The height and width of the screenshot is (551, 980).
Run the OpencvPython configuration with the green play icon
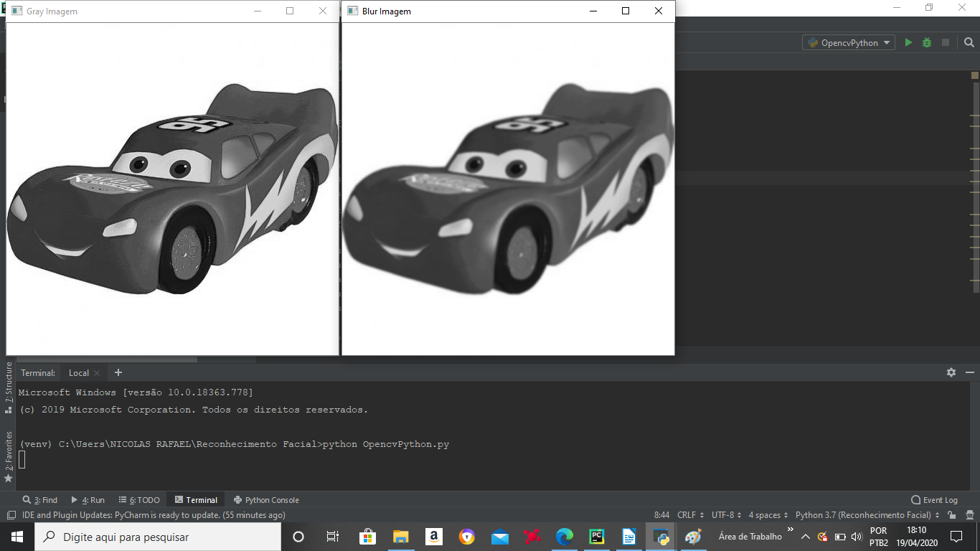tap(908, 43)
